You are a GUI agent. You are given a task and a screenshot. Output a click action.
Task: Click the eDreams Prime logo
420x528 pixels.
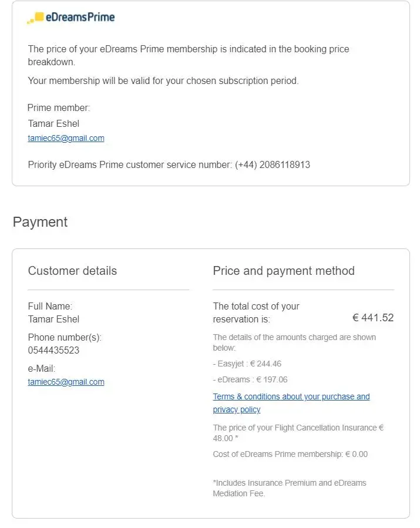click(70, 18)
